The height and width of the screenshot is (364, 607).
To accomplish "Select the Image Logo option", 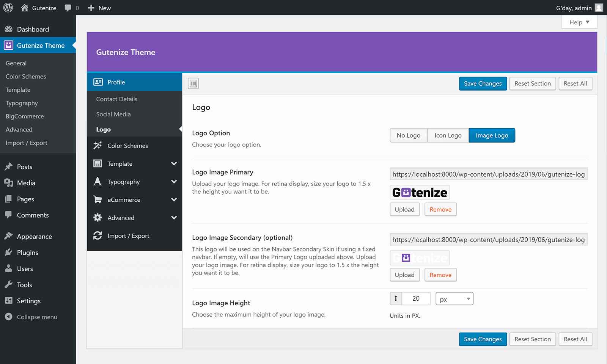I will [492, 135].
